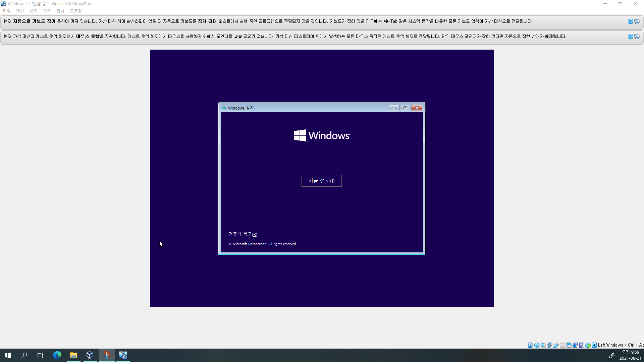Viewport: 644px width, 362px height.
Task: Suppress future mouse integration messages
Action: pos(637,37)
